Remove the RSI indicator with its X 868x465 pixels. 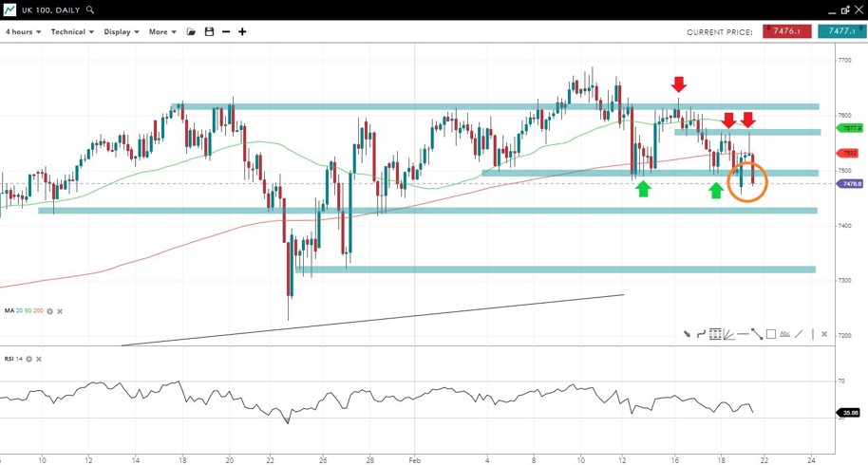39,359
